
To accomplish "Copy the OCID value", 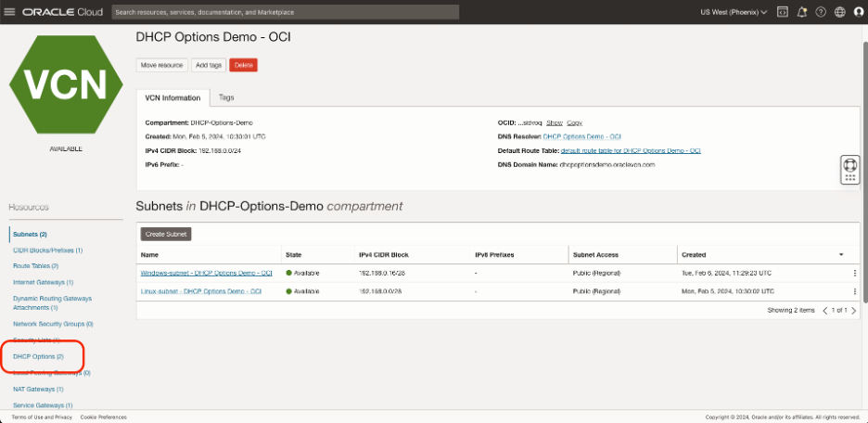I will [575, 122].
